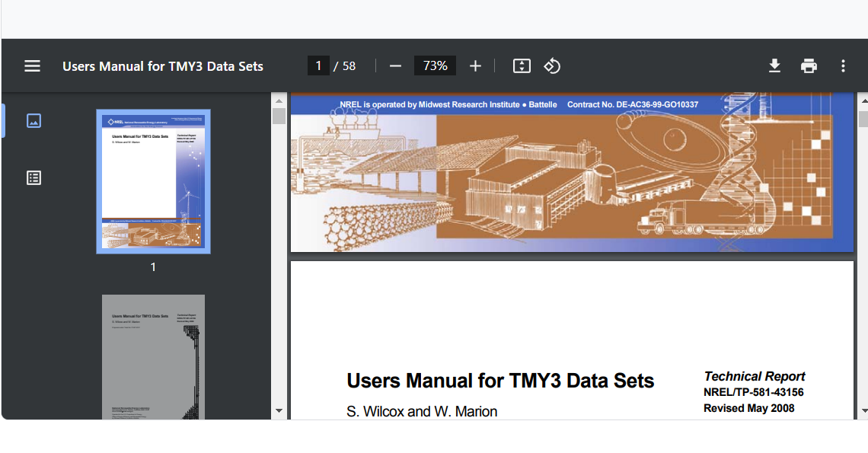Image resolution: width=868 pixels, height=453 pixels.
Task: Select the page number input field
Action: point(318,66)
